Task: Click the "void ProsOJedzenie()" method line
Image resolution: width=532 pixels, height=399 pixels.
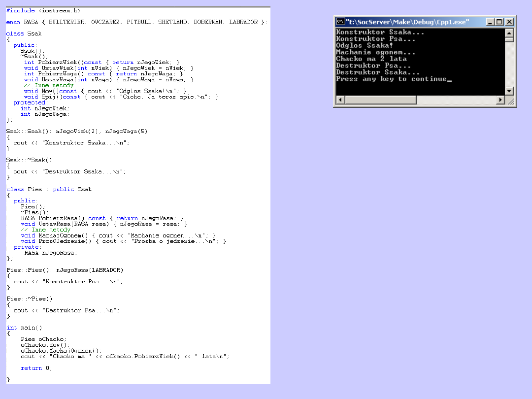Action: [x=124, y=241]
